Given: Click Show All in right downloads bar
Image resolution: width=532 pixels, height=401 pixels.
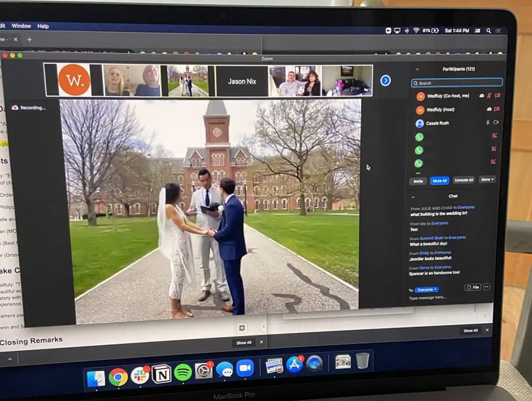Looking at the screenshot, I should tap(471, 330).
